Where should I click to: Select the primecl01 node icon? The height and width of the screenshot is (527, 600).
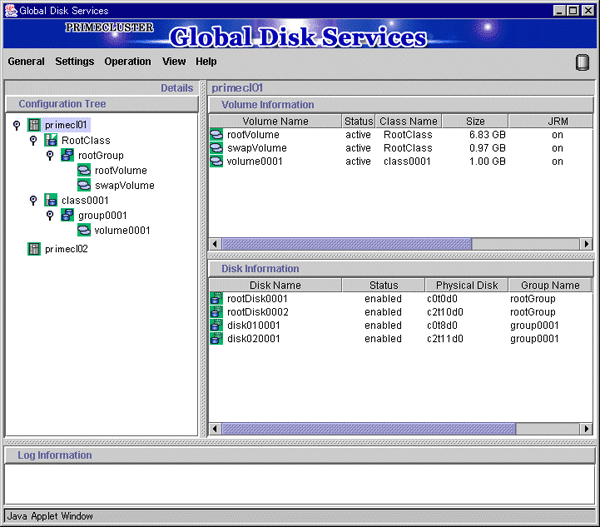34,125
